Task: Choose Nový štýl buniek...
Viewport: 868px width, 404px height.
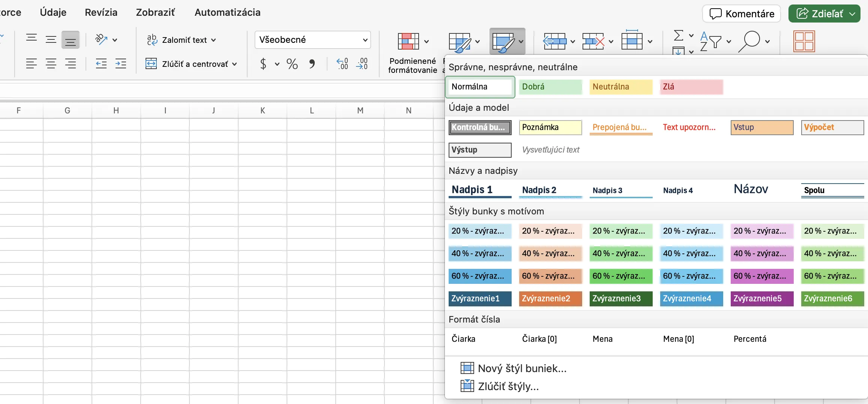Action: [514, 368]
